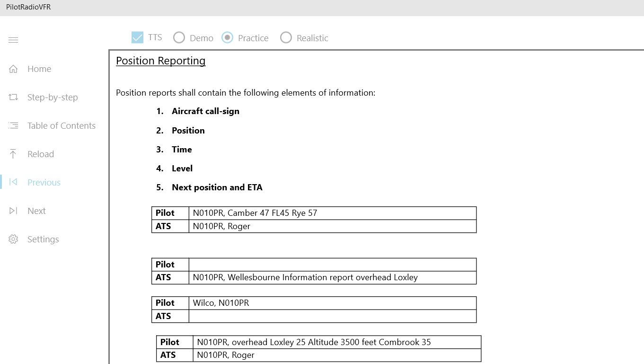Click the empty ATS cell below Wilco row

332,316
